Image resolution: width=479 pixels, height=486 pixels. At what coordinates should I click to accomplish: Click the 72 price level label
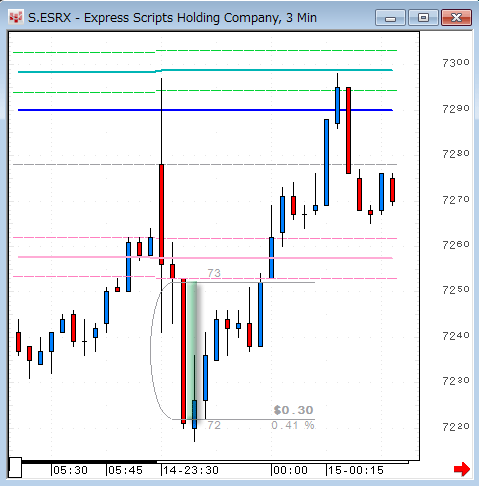[214, 425]
